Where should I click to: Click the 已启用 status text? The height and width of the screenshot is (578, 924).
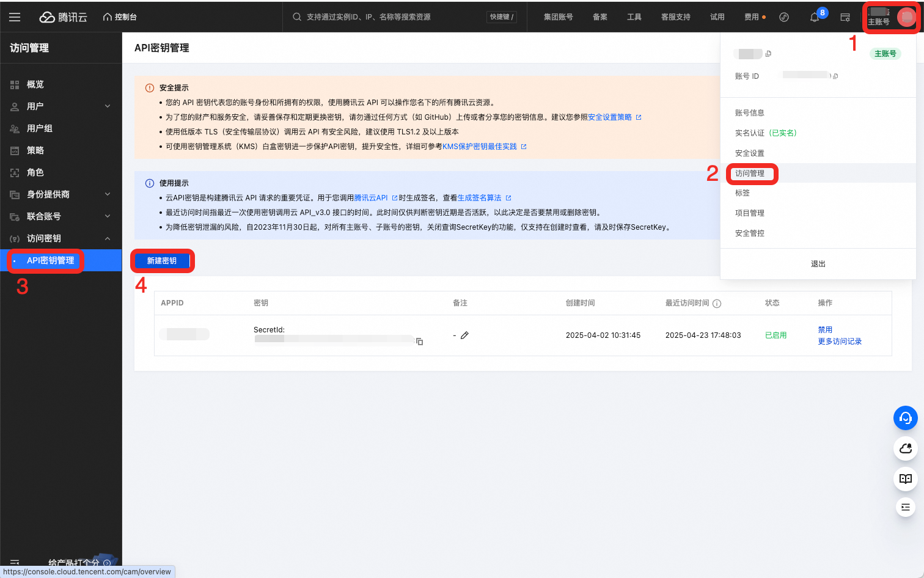776,335
